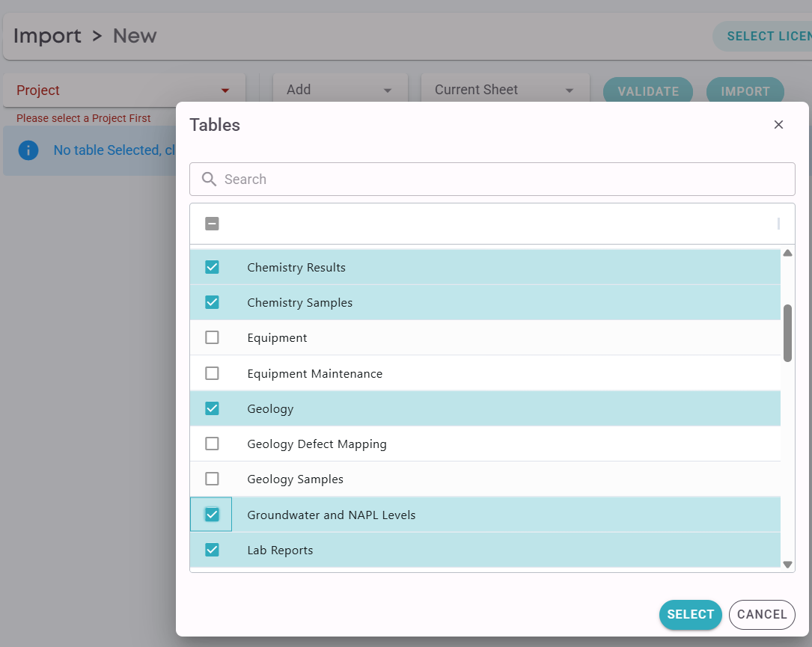Click the 'New' breadcrumb text
Viewport: 812px width, 647px height.
(x=135, y=36)
